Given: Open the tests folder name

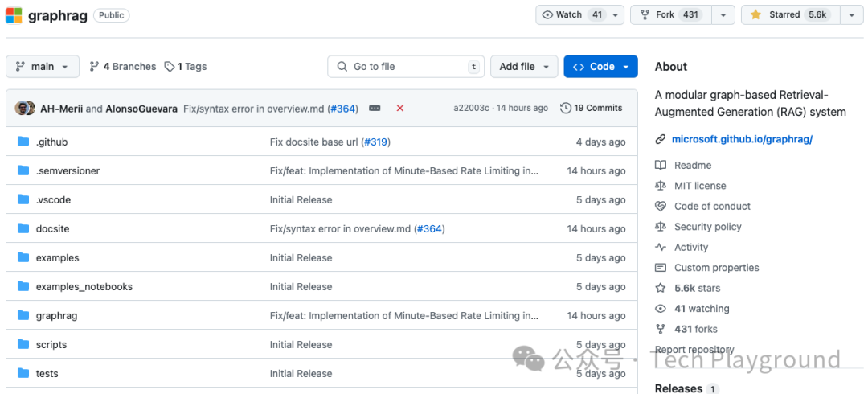Looking at the screenshot, I should pos(47,373).
